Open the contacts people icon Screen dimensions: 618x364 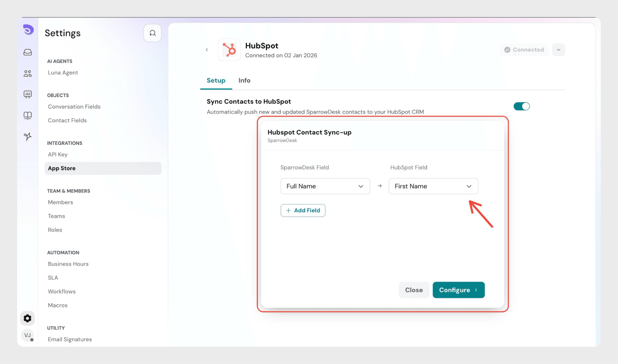tap(27, 73)
